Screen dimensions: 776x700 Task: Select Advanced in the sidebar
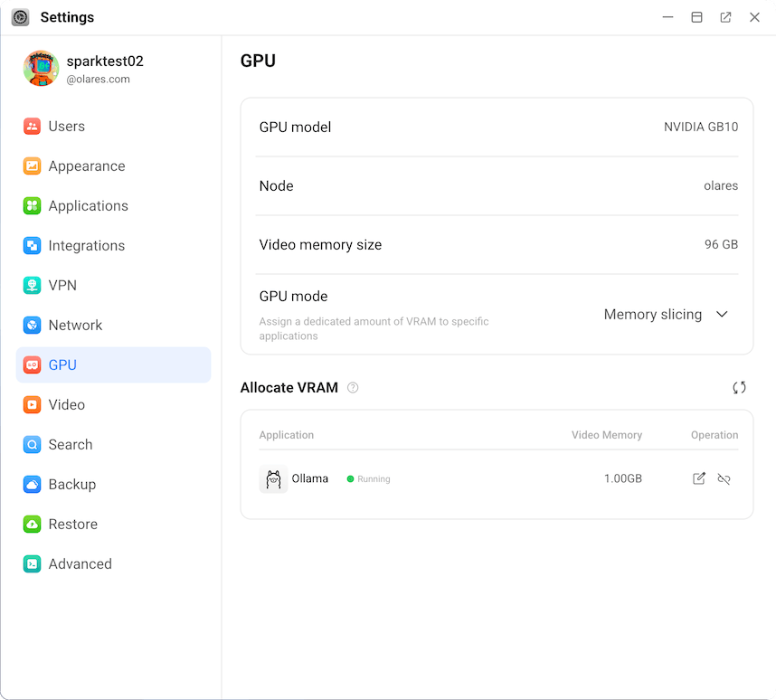tap(80, 564)
